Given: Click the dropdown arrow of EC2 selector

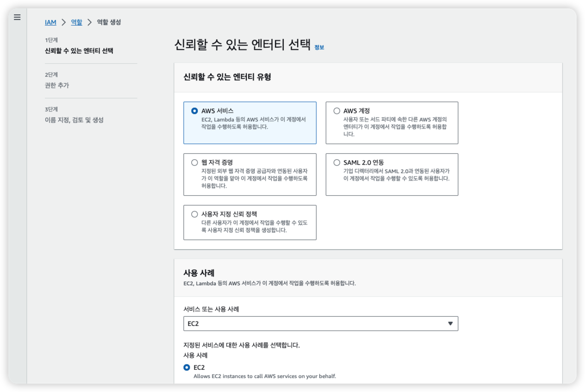Looking at the screenshot, I should pyautogui.click(x=451, y=324).
